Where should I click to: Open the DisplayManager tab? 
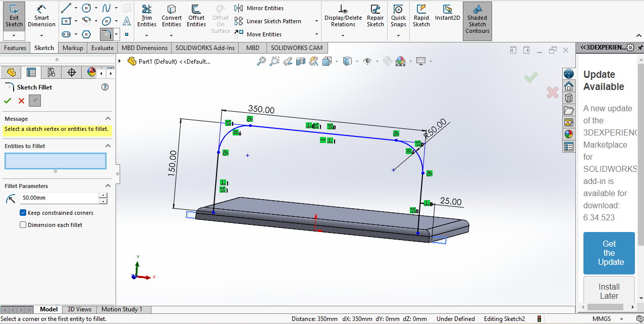coord(91,72)
